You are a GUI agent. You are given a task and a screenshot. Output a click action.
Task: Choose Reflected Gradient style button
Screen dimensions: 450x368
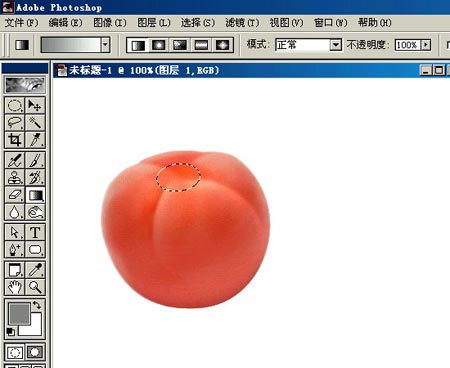click(201, 45)
